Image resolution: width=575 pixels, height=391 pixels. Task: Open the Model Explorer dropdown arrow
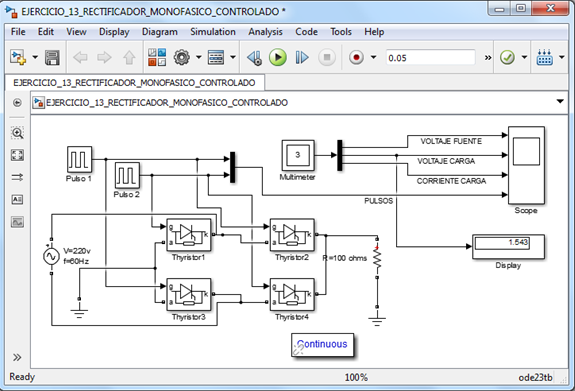[233, 57]
